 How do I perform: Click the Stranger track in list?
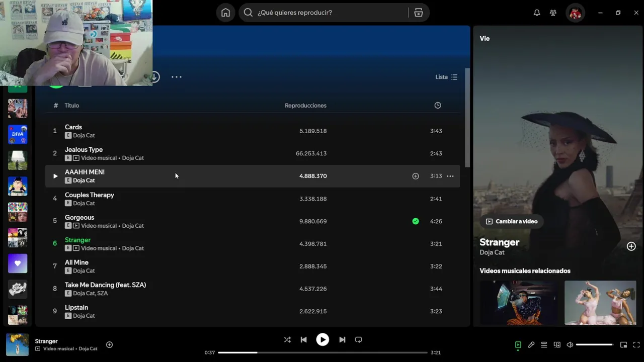tap(77, 240)
